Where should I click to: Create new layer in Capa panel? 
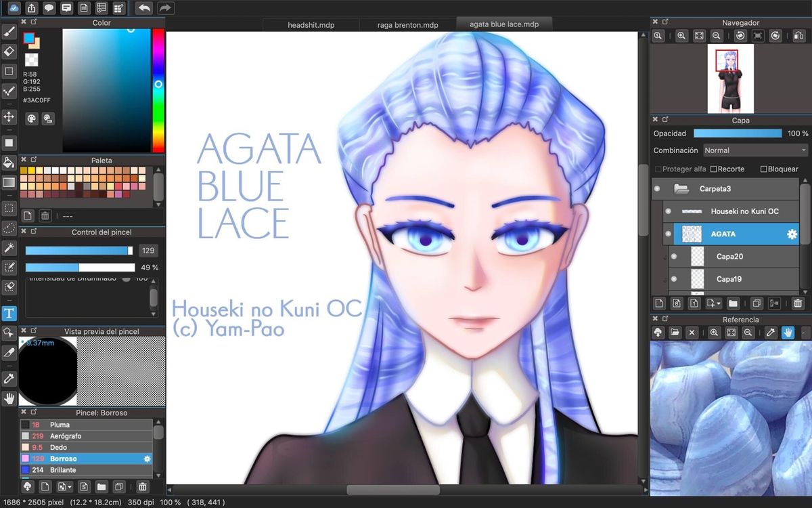(x=659, y=303)
